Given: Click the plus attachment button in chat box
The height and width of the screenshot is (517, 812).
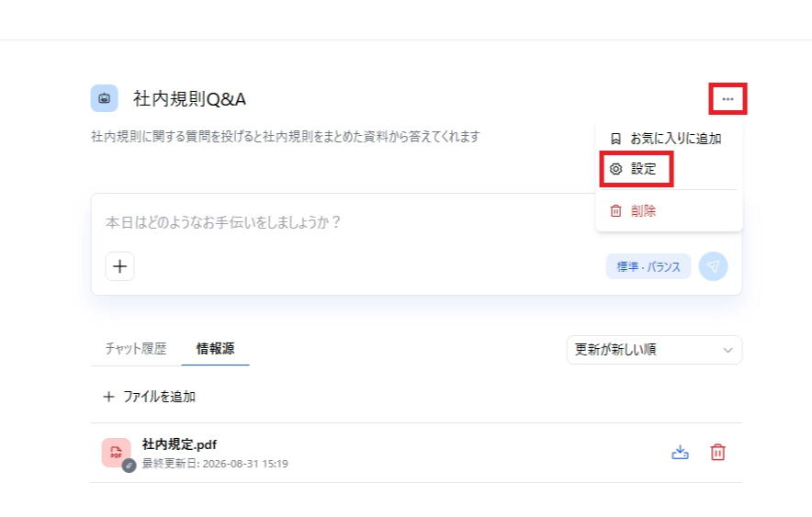Looking at the screenshot, I should point(119,266).
